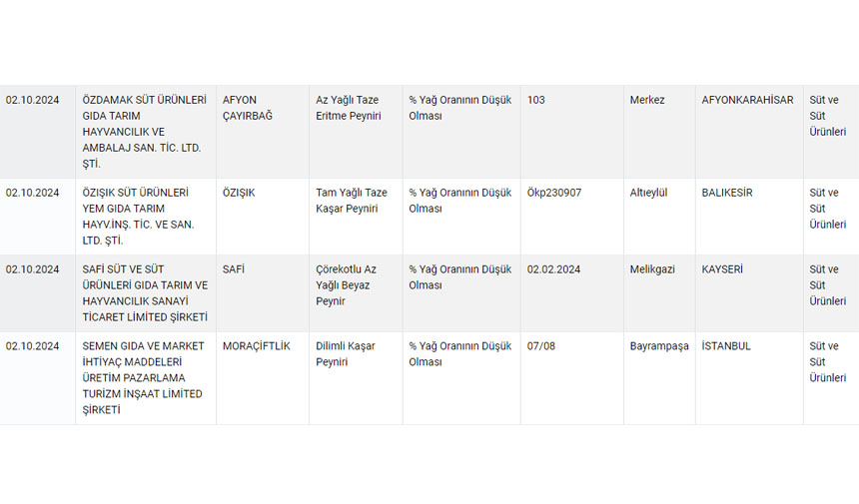Image resolution: width=859 pixels, height=504 pixels.
Task: Select batch number 103 cell
Action: click(x=536, y=100)
